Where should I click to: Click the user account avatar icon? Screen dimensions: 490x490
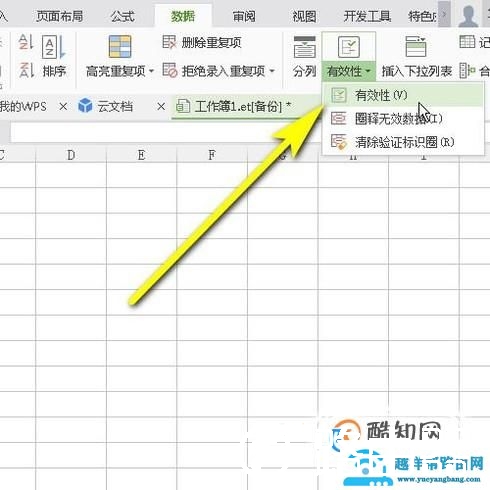pos(468,15)
